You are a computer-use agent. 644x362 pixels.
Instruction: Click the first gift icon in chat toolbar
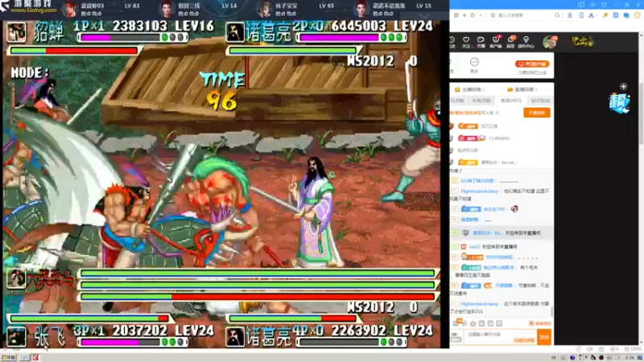point(481,323)
